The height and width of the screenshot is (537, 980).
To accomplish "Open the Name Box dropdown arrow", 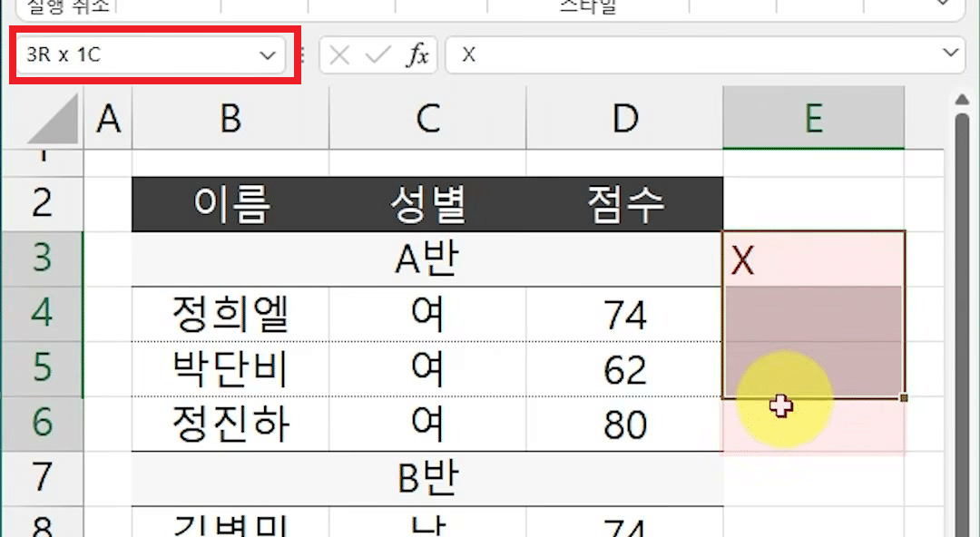I will point(268,55).
